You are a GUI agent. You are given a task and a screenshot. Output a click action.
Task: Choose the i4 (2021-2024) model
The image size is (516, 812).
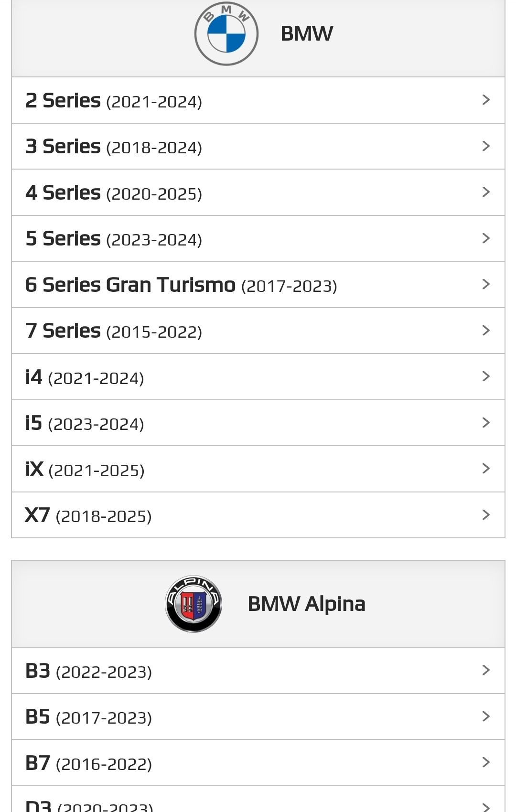(258, 377)
